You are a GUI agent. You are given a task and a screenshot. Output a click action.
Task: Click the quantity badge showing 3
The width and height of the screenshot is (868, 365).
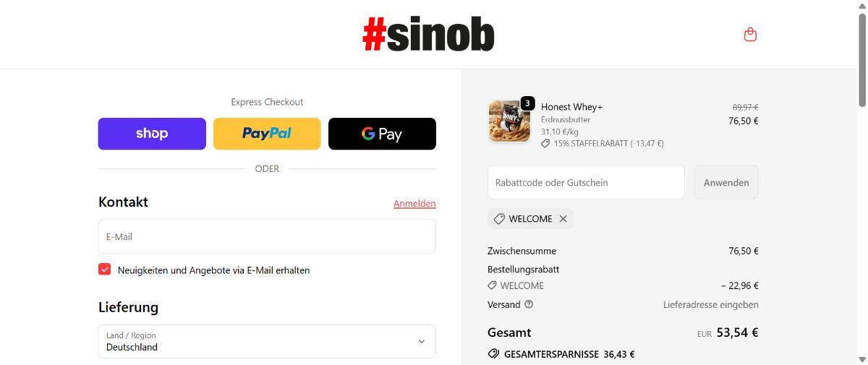click(x=527, y=103)
